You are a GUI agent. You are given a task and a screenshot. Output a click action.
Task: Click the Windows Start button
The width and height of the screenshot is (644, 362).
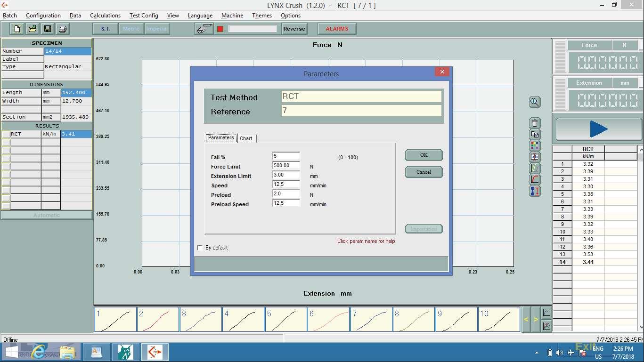[11, 352]
